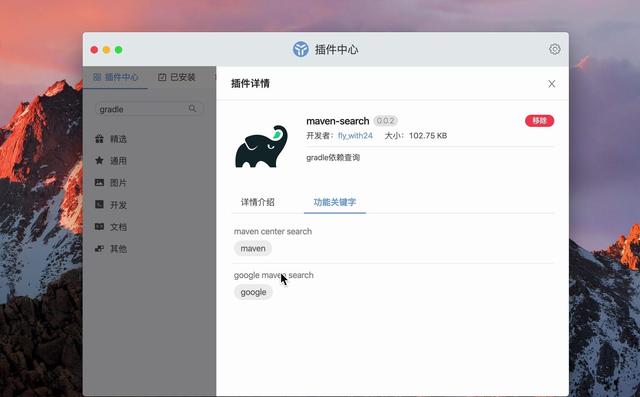Image resolution: width=640 pixels, height=397 pixels.
Task: Click the 插件详情 panel heading
Action: (250, 84)
